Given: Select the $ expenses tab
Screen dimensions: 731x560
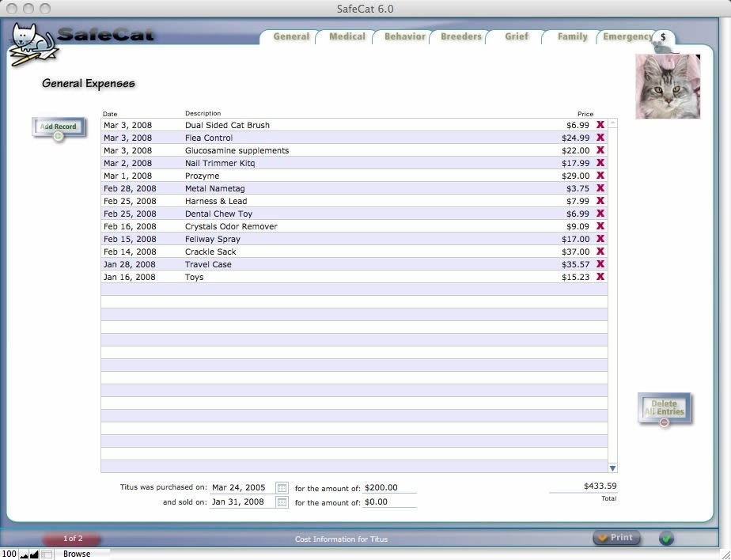Looking at the screenshot, I should [x=664, y=37].
